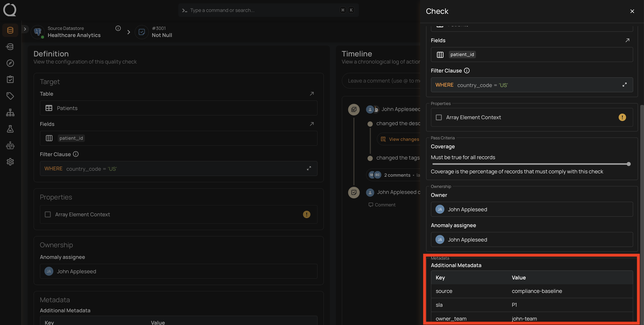Click the #3001 check badge icon

click(x=142, y=32)
